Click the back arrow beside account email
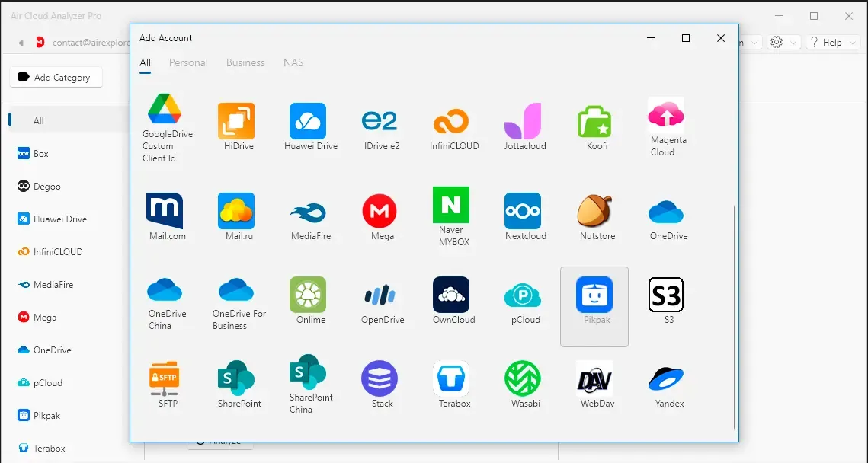The width and height of the screenshot is (868, 463). pyautogui.click(x=21, y=43)
